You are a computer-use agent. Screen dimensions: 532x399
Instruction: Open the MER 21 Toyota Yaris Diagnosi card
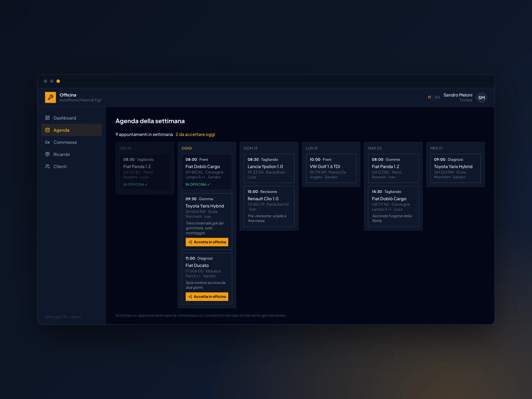tap(455, 168)
